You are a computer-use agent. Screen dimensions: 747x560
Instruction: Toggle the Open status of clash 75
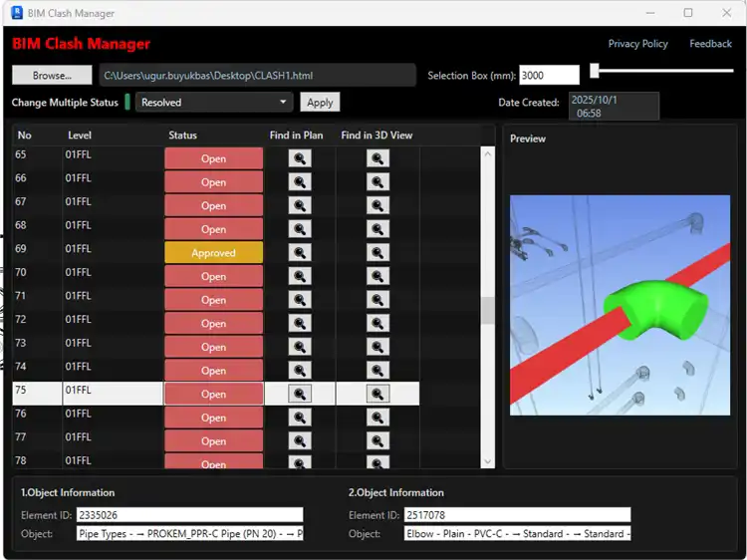point(213,394)
